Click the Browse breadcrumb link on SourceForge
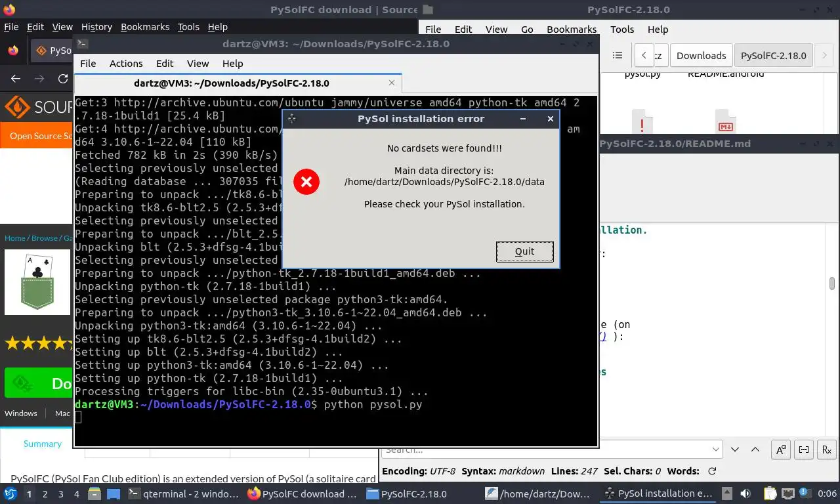This screenshot has width=840, height=504. (45, 238)
